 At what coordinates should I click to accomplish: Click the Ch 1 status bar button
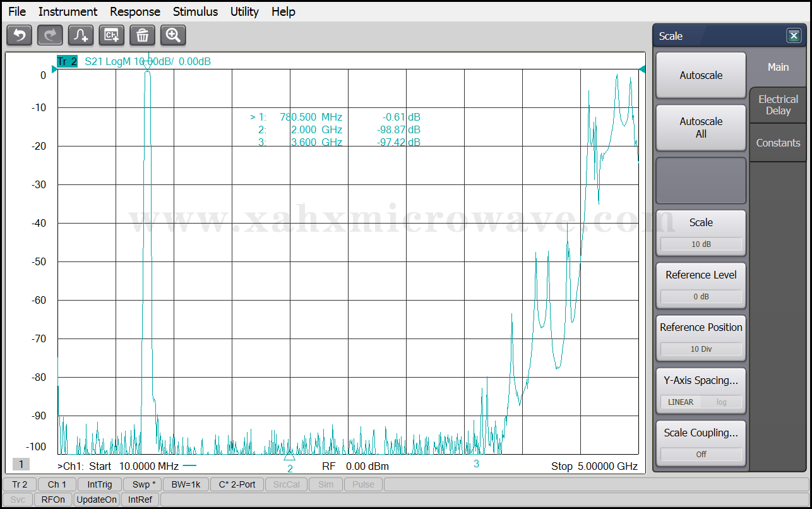click(x=57, y=484)
